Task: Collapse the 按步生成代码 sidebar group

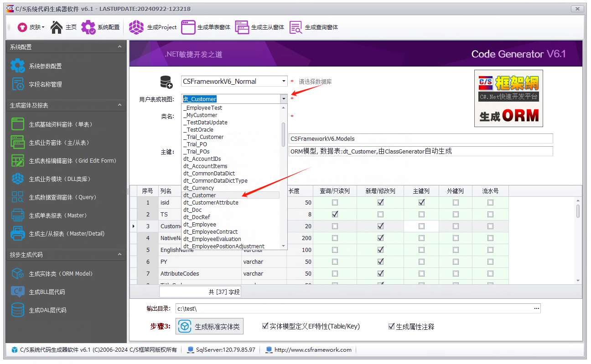Action: coord(119,255)
